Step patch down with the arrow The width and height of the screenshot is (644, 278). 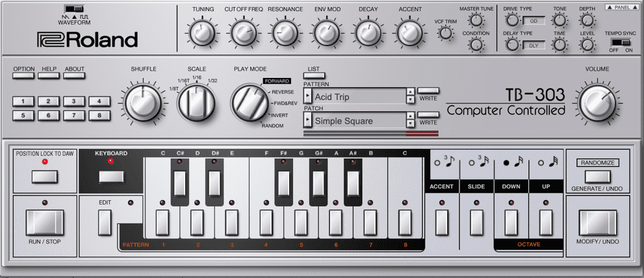[x=410, y=124]
